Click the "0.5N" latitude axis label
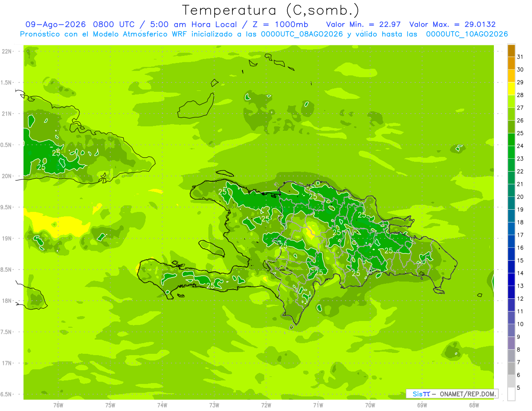 [7, 145]
